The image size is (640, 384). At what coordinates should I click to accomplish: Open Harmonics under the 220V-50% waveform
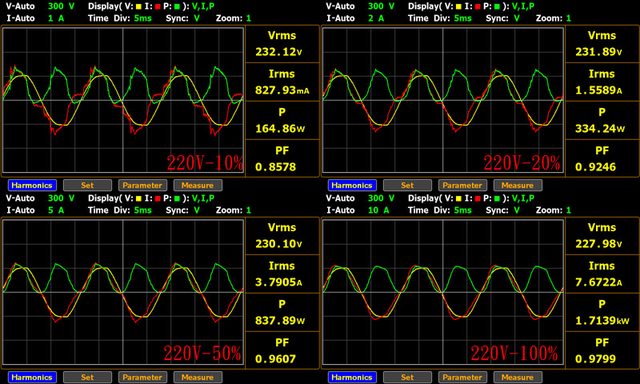pyautogui.click(x=32, y=377)
